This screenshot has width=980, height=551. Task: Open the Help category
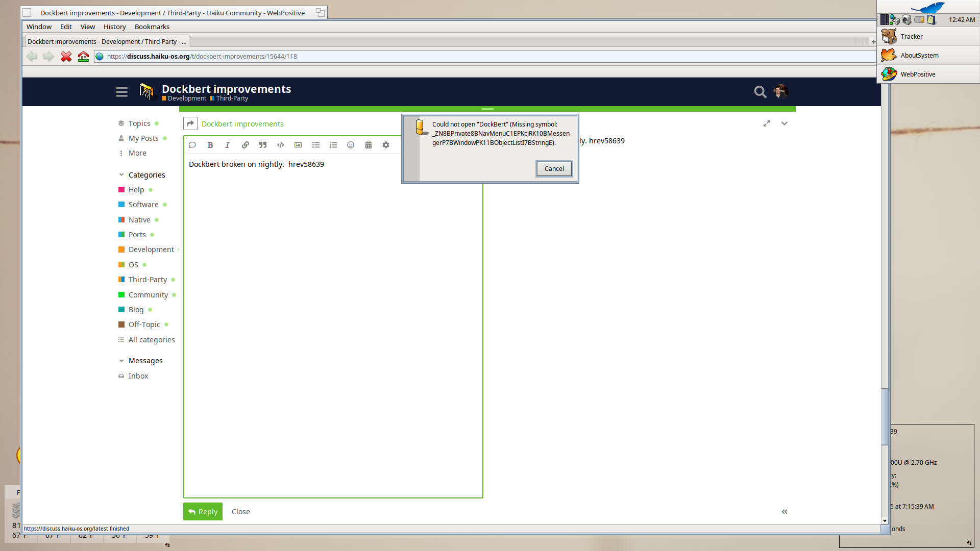(136, 190)
